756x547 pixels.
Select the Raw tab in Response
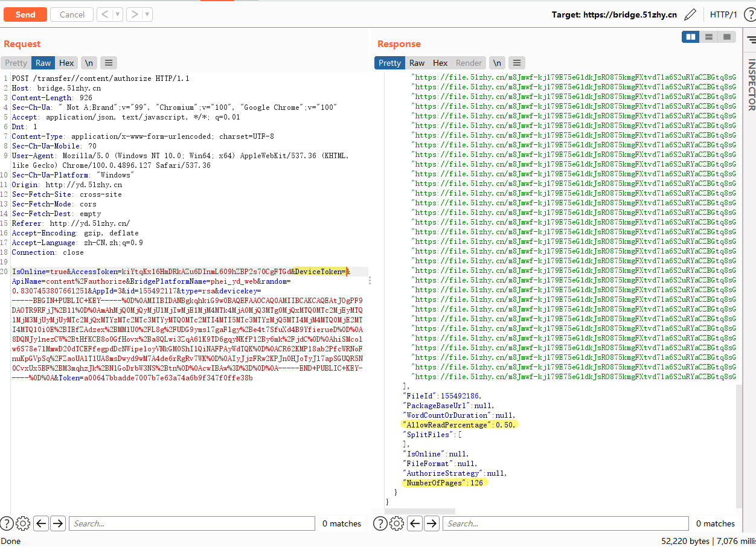tap(417, 63)
